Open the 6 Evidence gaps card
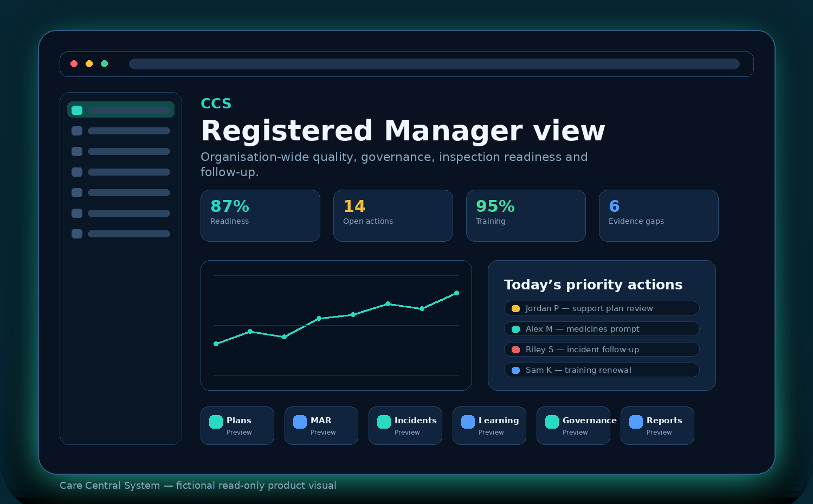The width and height of the screenshot is (813, 504). point(659,216)
